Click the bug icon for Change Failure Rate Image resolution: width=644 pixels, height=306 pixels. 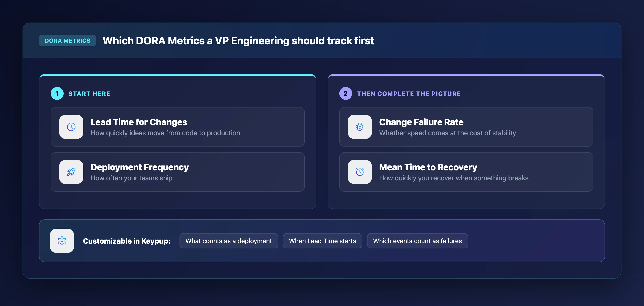360,127
